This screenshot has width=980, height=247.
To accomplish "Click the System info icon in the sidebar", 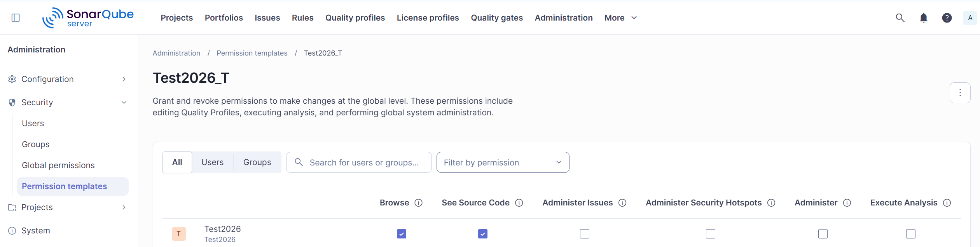I will pyautogui.click(x=12, y=231).
